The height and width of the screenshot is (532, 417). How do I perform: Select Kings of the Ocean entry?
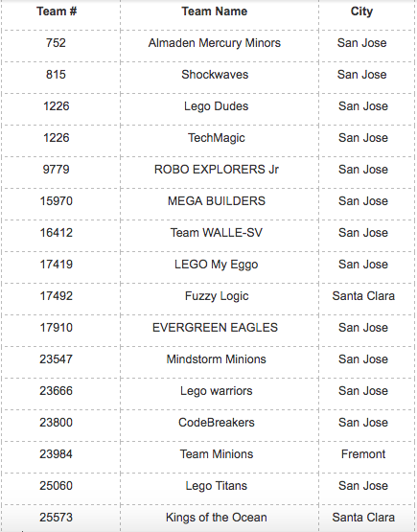click(216, 518)
